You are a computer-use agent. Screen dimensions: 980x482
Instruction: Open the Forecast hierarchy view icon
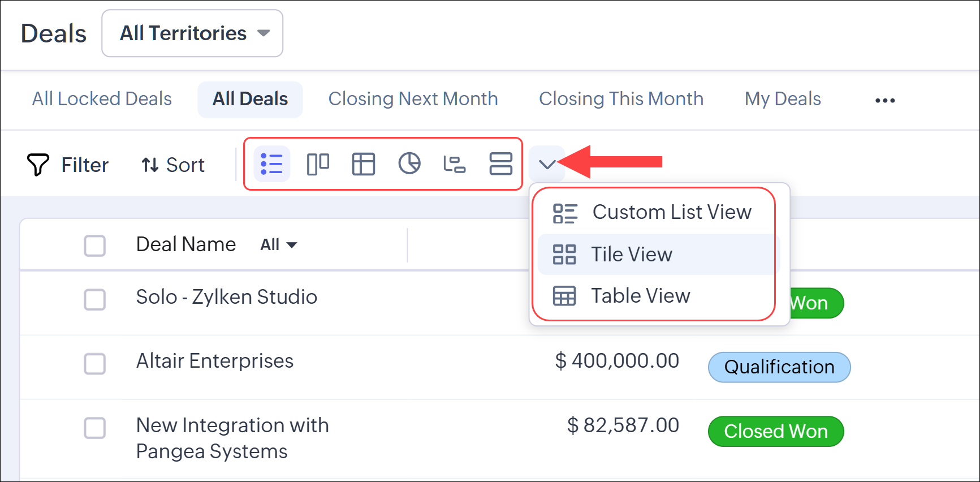455,164
